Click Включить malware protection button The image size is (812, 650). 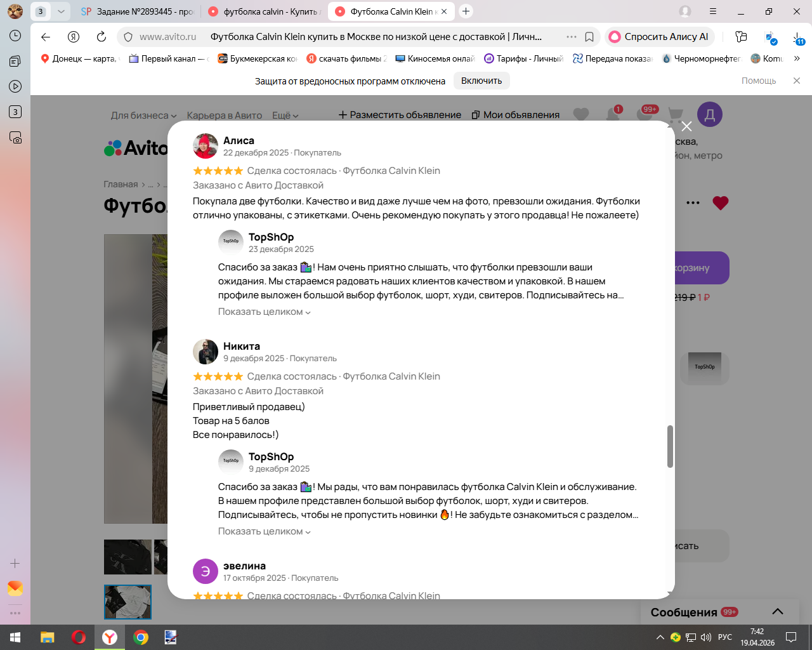point(481,81)
